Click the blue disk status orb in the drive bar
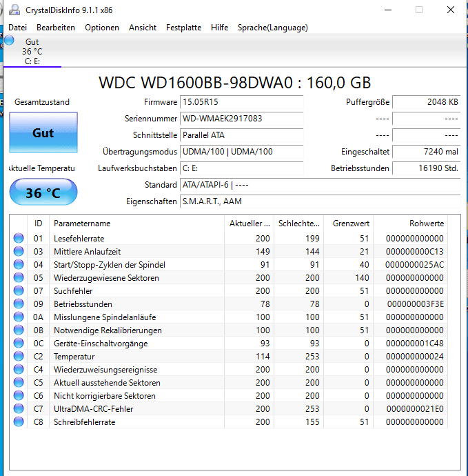468x476 pixels. click(x=9, y=41)
